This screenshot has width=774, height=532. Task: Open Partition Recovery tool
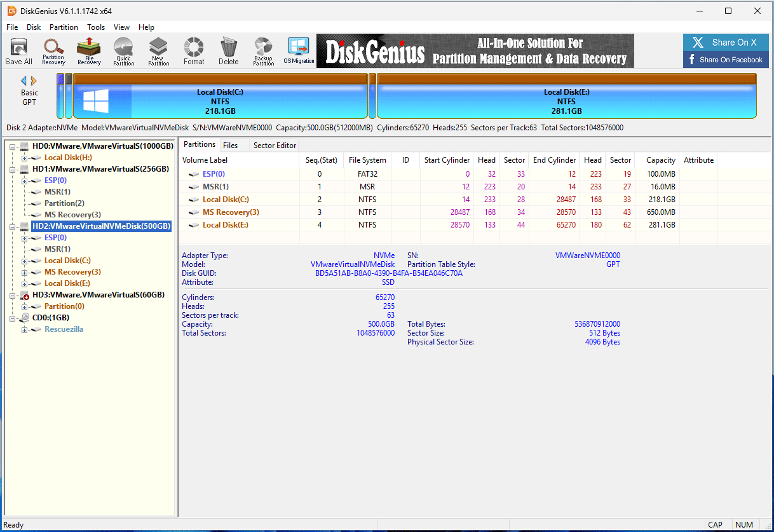53,51
